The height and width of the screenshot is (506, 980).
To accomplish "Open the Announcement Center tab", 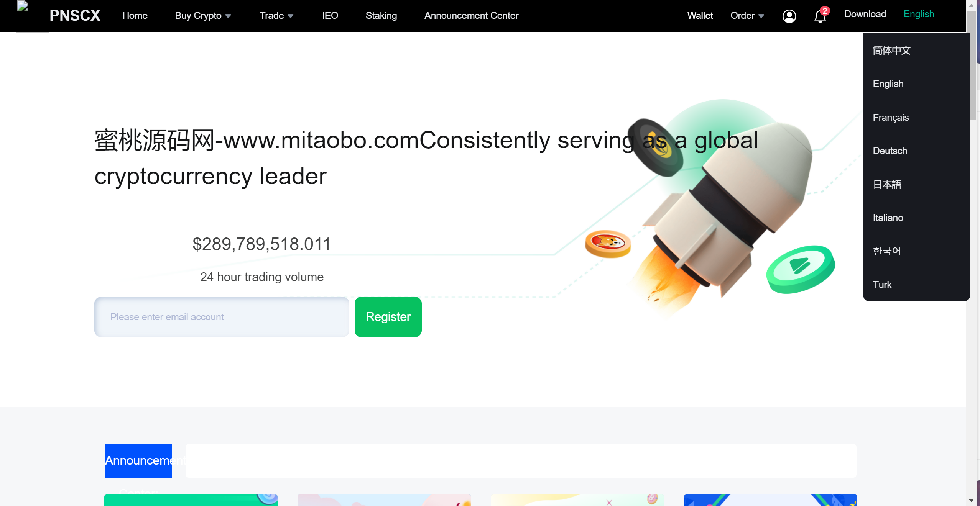I will (471, 15).
